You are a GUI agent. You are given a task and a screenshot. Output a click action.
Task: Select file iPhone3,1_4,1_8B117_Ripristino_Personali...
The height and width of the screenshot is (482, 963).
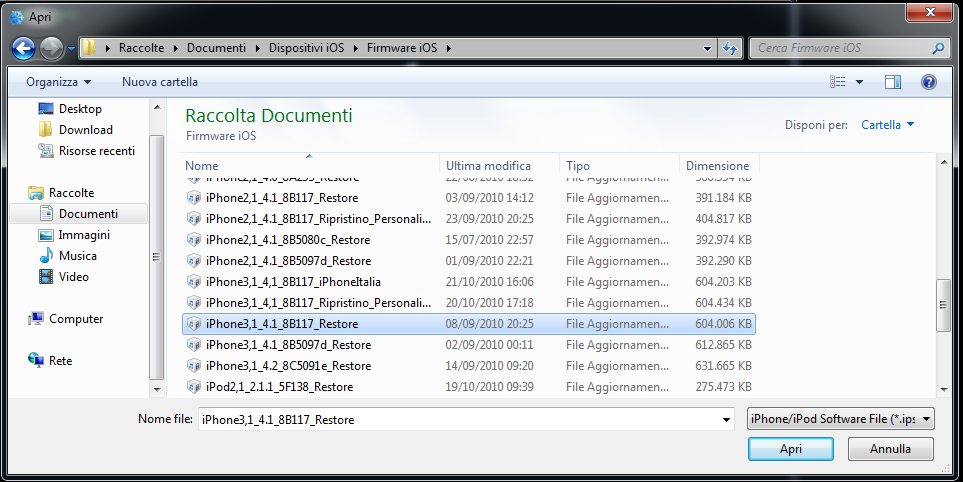[x=469, y=303]
